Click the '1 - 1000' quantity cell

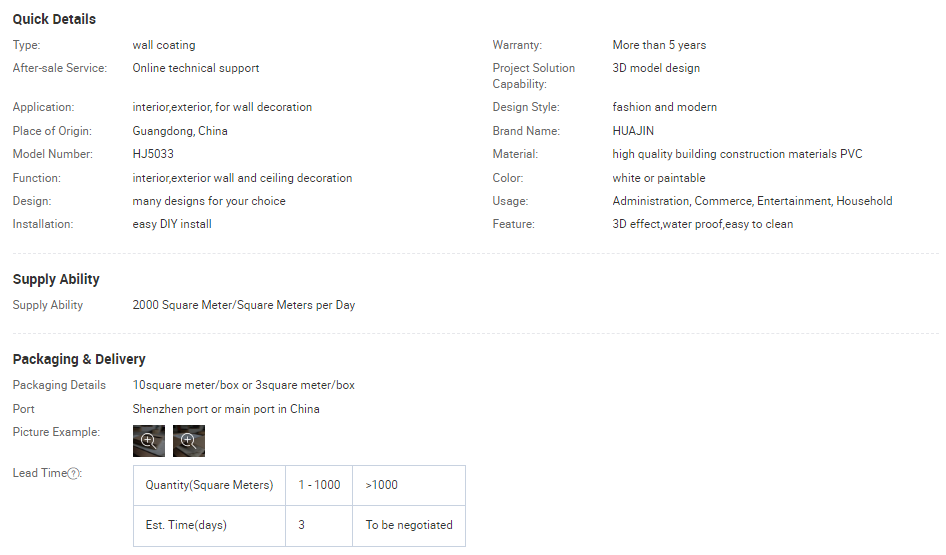pos(319,485)
